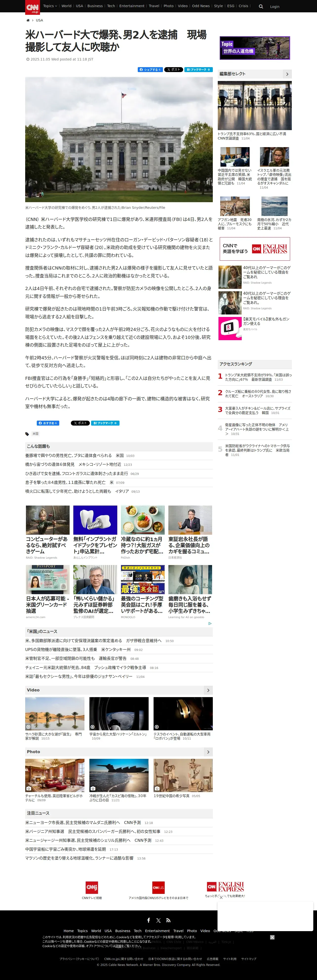Click footer サイトマップ link
317x980 pixels.
click(x=249, y=959)
